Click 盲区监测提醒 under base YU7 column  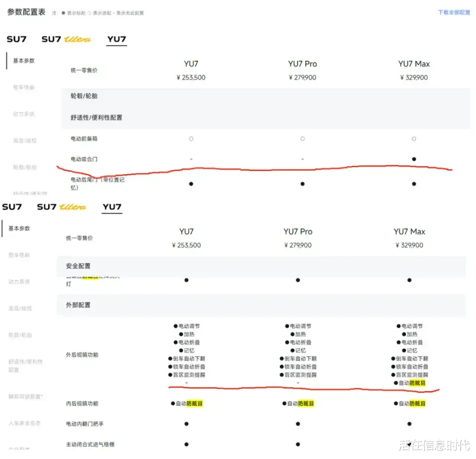[186, 375]
